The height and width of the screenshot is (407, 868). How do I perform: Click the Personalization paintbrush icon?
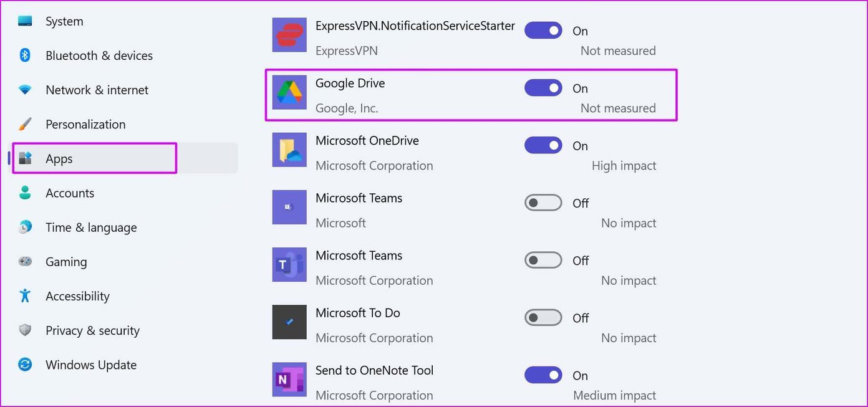click(25, 124)
